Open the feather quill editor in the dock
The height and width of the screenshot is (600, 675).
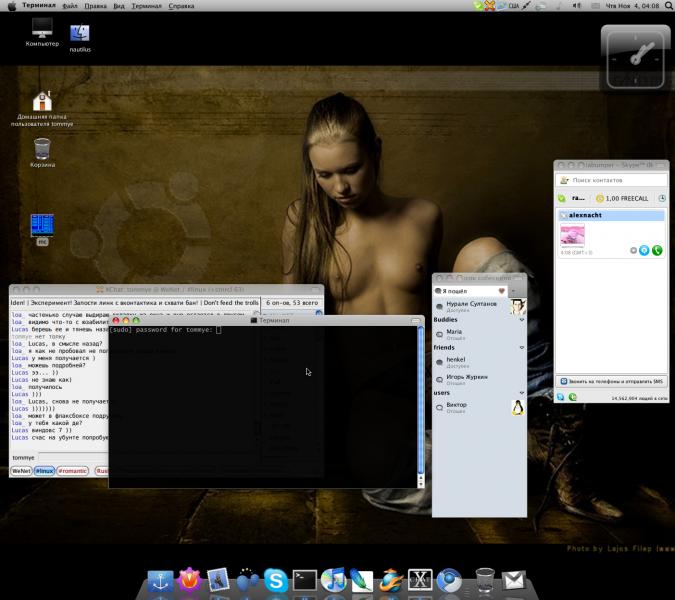[x=362, y=580]
